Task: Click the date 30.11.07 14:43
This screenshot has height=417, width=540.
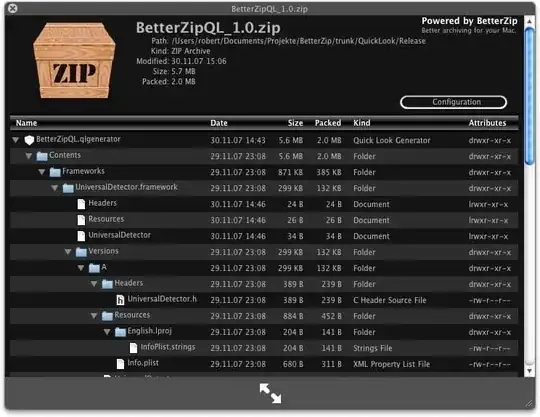Action: pyautogui.click(x=238, y=140)
